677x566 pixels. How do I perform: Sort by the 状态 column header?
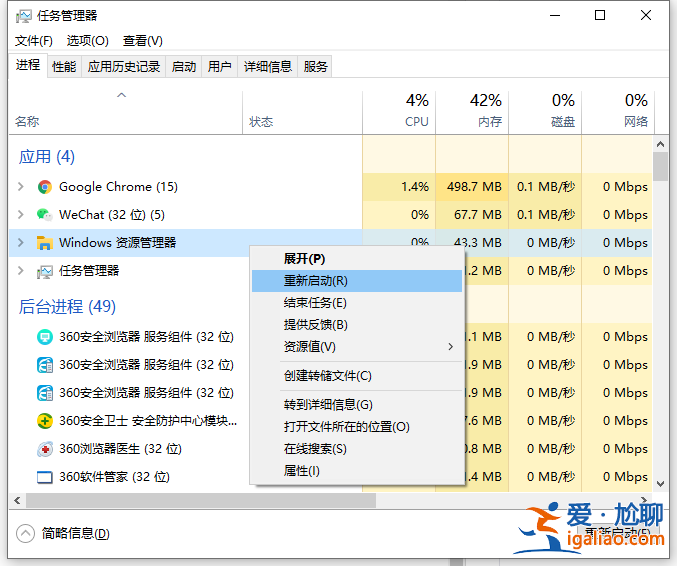[x=302, y=112]
